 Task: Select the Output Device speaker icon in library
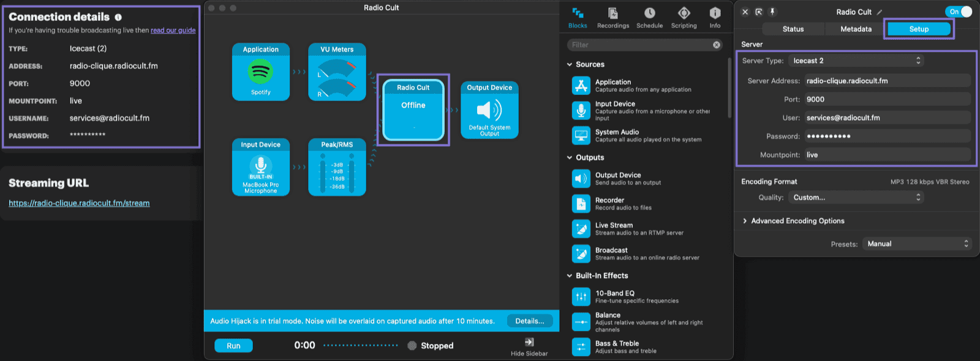pos(581,178)
